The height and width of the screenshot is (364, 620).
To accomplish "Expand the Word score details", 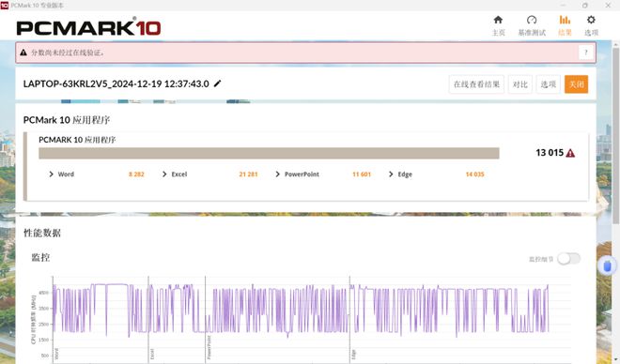I will (51, 174).
